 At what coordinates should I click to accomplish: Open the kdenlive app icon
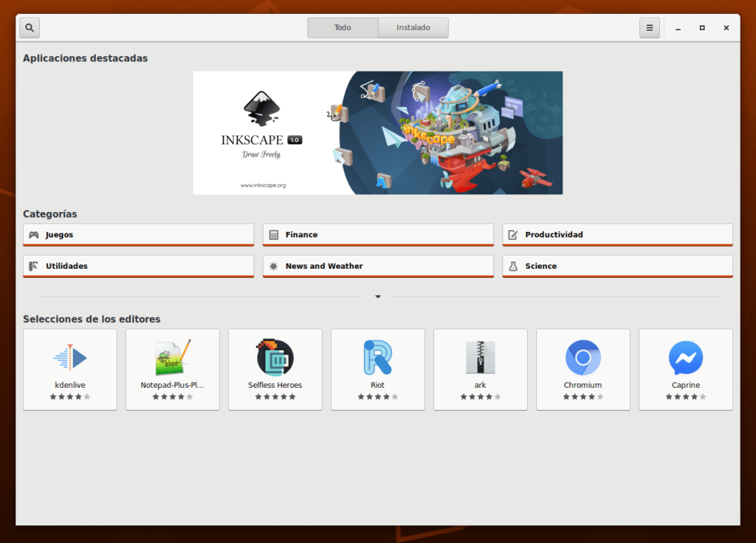click(x=70, y=358)
